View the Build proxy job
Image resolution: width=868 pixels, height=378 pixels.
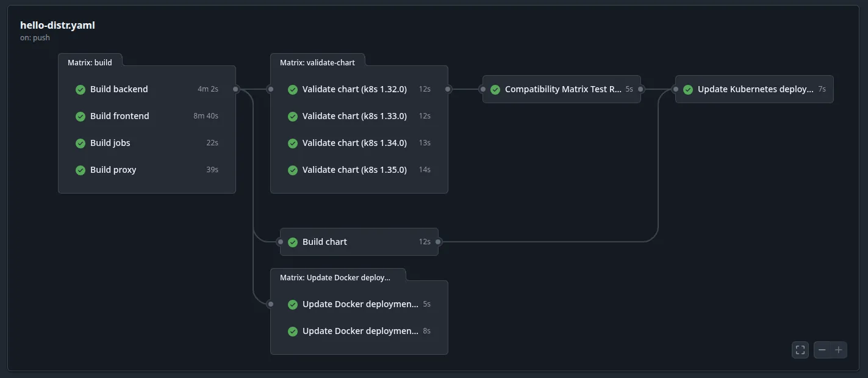coord(114,170)
